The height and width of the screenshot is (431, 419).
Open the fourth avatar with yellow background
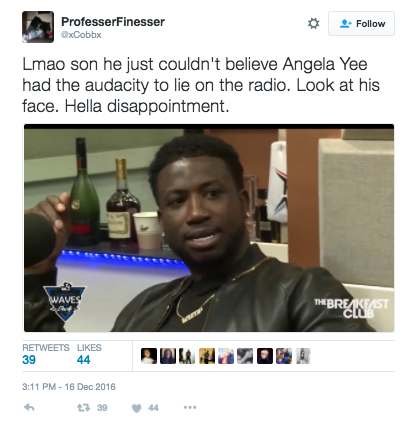point(207,356)
